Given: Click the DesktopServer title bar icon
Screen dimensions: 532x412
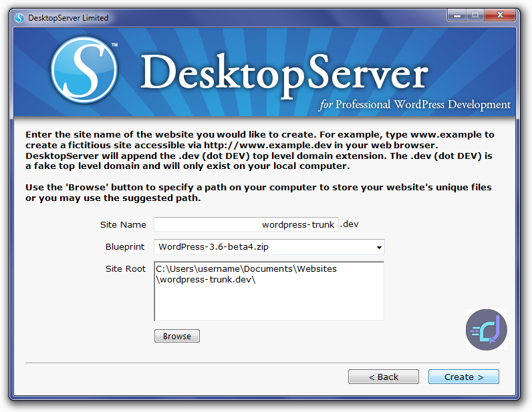Looking at the screenshot, I should (19, 17).
